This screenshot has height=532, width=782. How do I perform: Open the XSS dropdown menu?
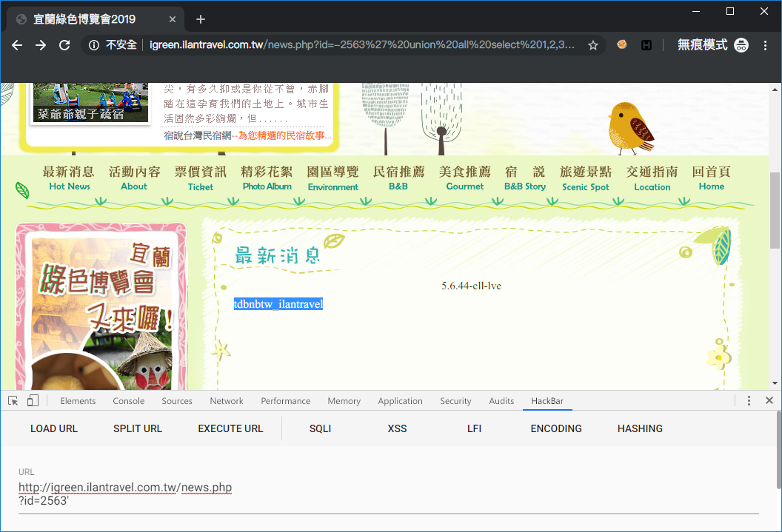[x=398, y=428]
